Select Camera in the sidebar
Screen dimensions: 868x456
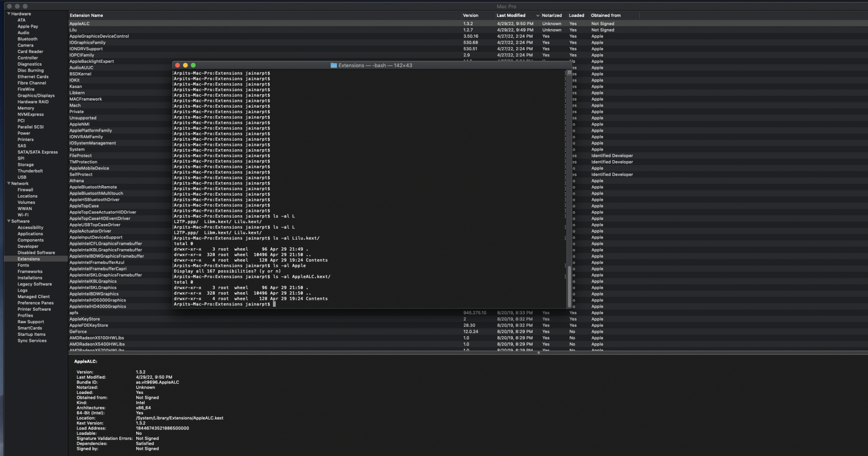[25, 46]
